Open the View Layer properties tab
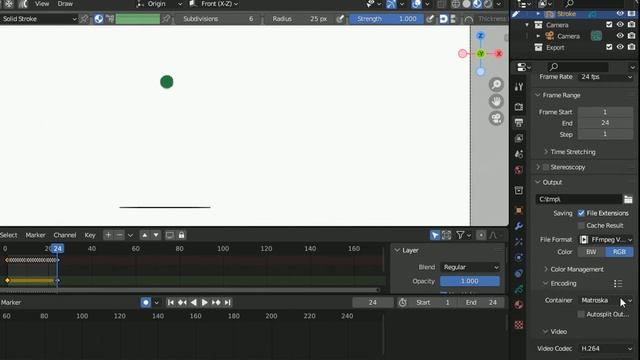This screenshot has width=640, height=360. point(519,138)
